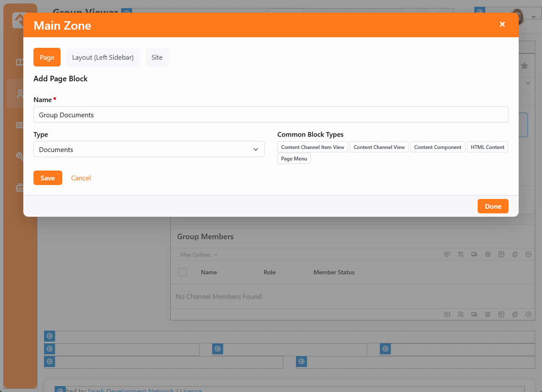Click the book icon in left sidebar
The width and height of the screenshot is (542, 392).
pyautogui.click(x=19, y=63)
